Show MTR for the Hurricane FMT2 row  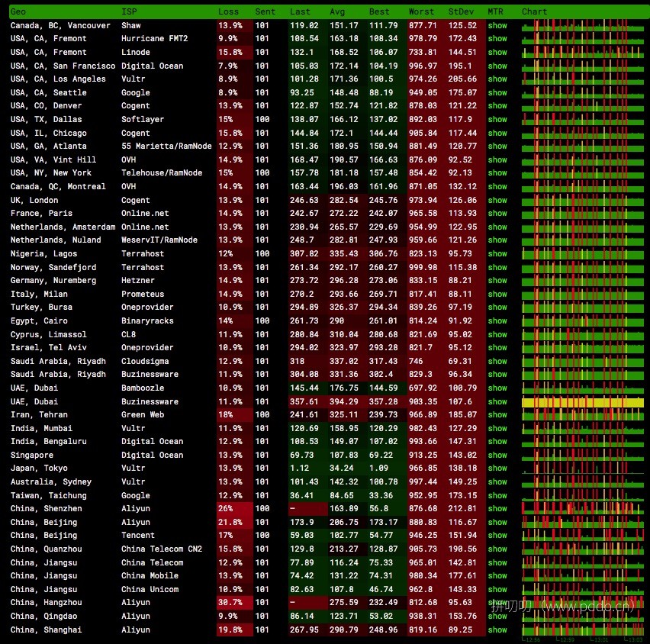click(x=497, y=39)
